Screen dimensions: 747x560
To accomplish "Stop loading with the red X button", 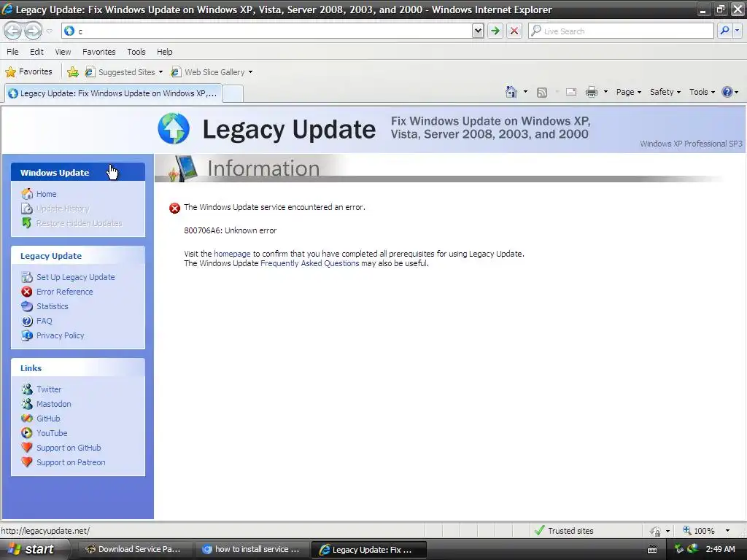I will click(x=514, y=31).
